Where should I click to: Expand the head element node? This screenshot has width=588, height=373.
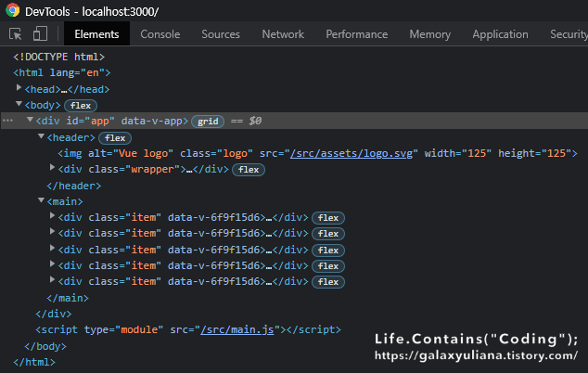click(x=19, y=88)
